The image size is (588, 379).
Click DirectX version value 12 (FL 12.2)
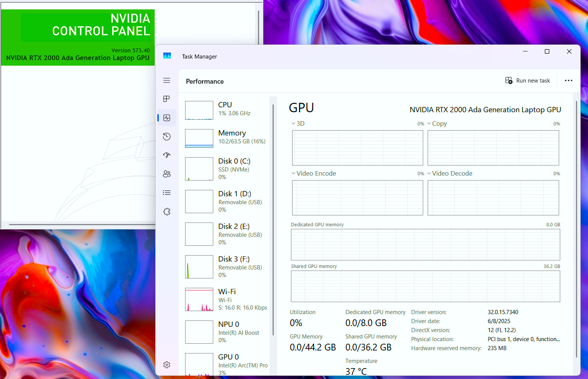click(x=502, y=330)
